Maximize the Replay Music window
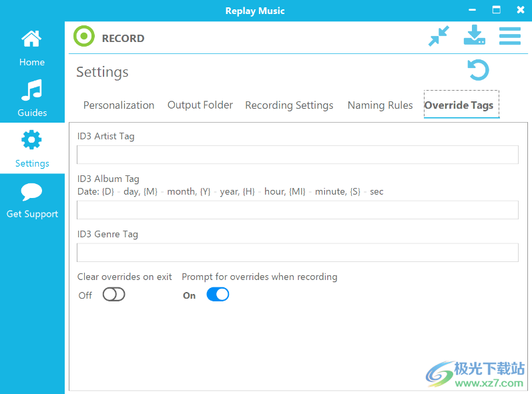The image size is (532, 394). 497,10
